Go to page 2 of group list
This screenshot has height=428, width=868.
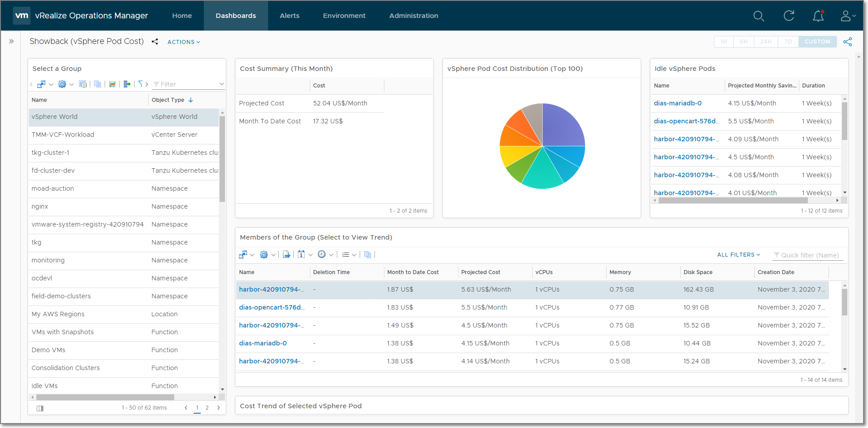[x=207, y=408]
